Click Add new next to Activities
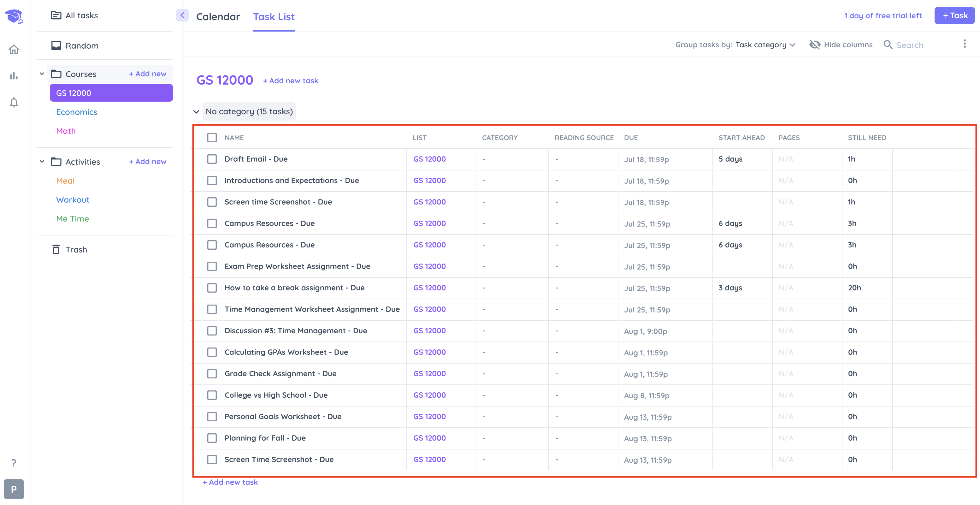 148,161
